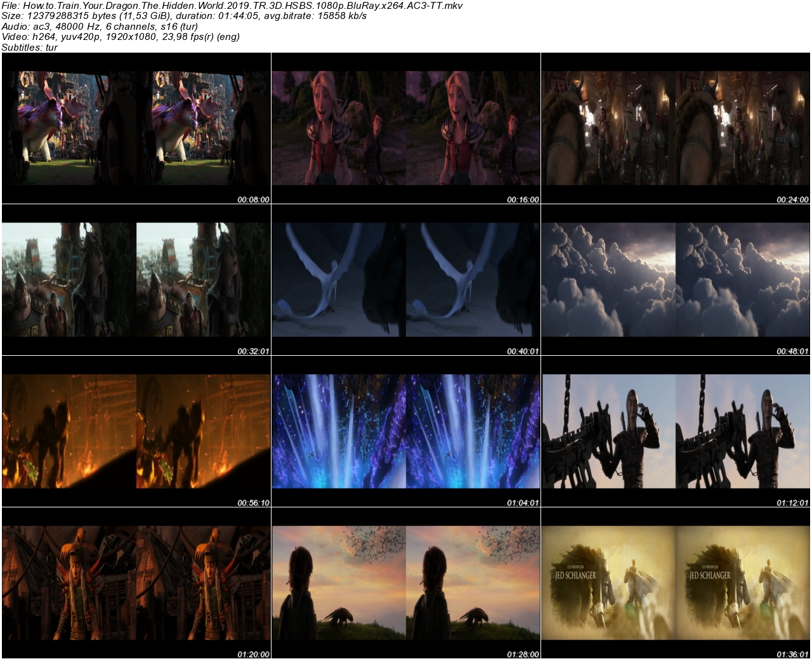
Task: Click the 01:28:00 timestamp label
Action: pos(523,654)
